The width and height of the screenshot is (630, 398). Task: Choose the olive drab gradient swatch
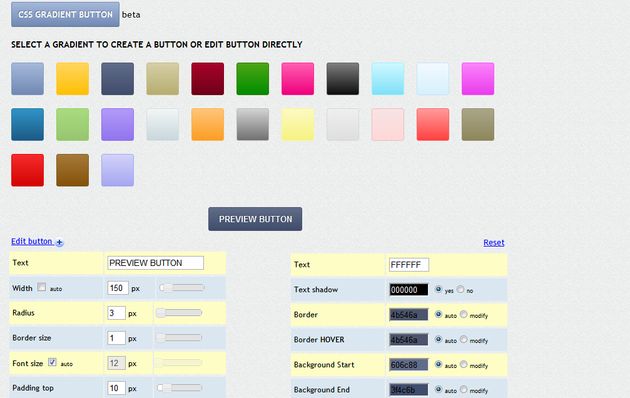[x=478, y=125]
